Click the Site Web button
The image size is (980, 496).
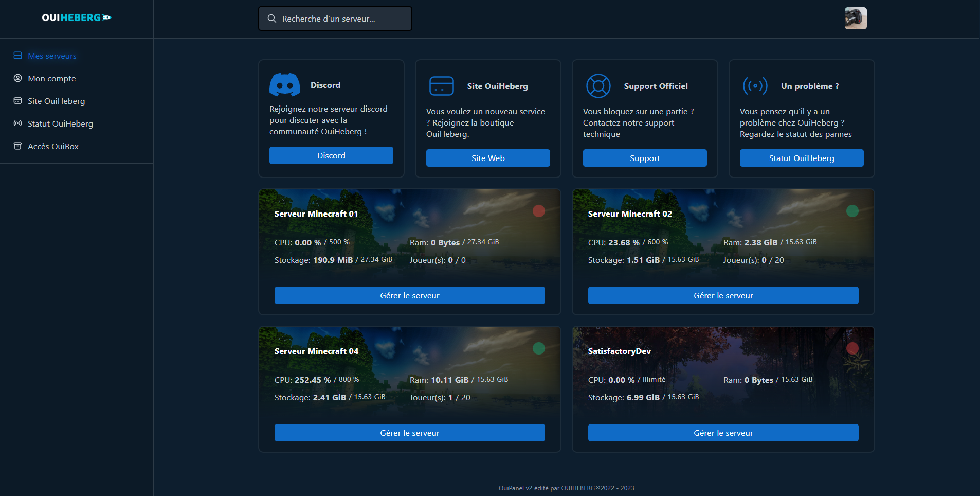pyautogui.click(x=488, y=158)
